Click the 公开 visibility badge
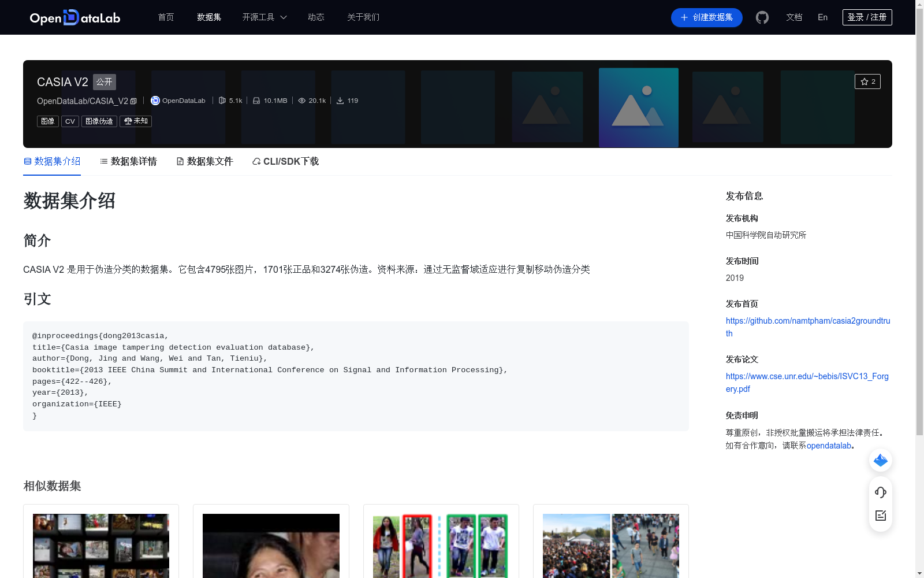The width and height of the screenshot is (924, 578). (105, 82)
